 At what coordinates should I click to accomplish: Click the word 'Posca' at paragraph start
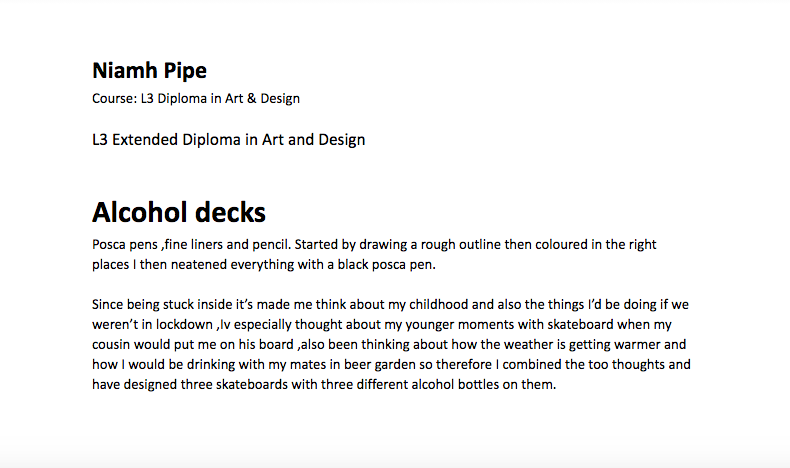click(x=109, y=245)
